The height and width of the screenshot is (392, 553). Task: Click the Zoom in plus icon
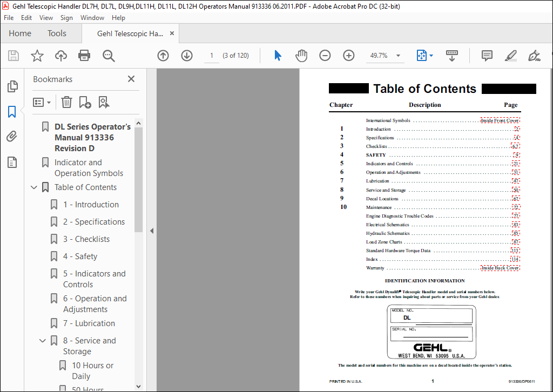click(348, 56)
